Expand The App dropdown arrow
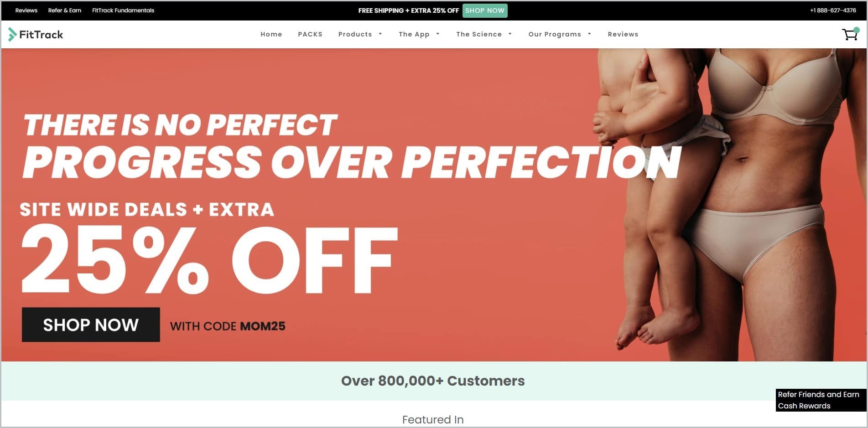The height and width of the screenshot is (428, 868). pyautogui.click(x=438, y=34)
